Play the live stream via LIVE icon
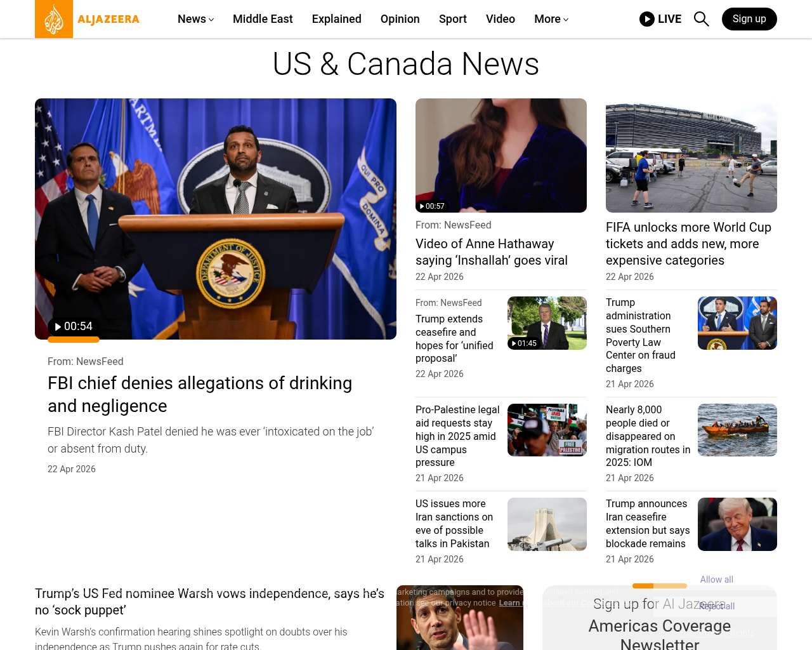This screenshot has width=812, height=650. click(660, 19)
